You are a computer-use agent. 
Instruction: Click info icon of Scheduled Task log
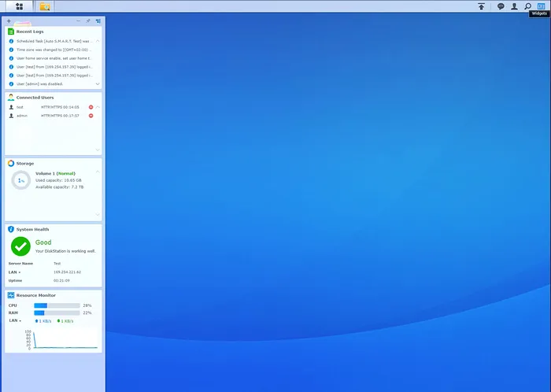(x=11, y=41)
